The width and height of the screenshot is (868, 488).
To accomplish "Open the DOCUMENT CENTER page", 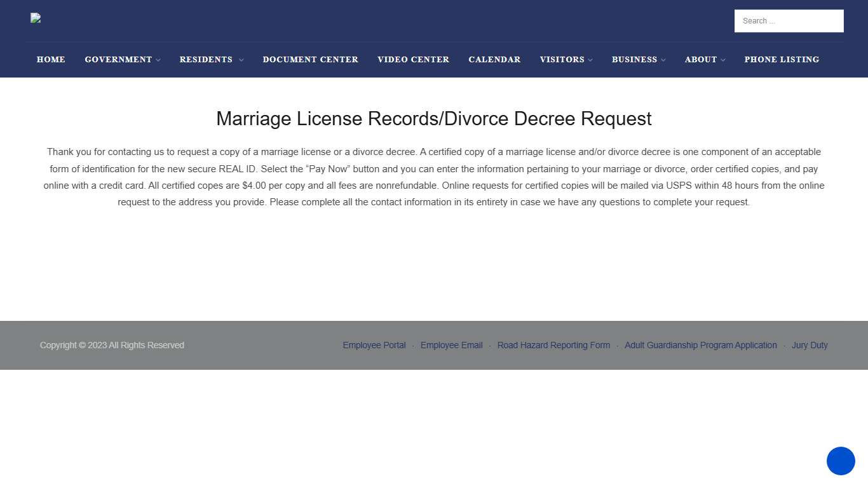I will coord(310,59).
